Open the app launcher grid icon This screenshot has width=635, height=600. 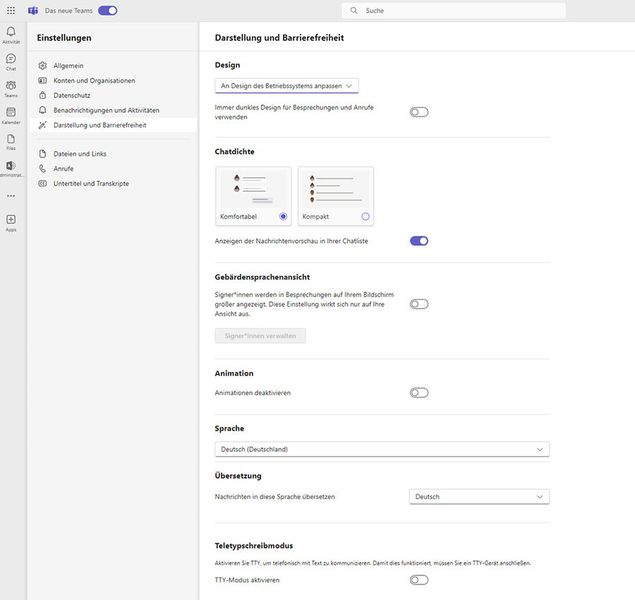pos(11,11)
